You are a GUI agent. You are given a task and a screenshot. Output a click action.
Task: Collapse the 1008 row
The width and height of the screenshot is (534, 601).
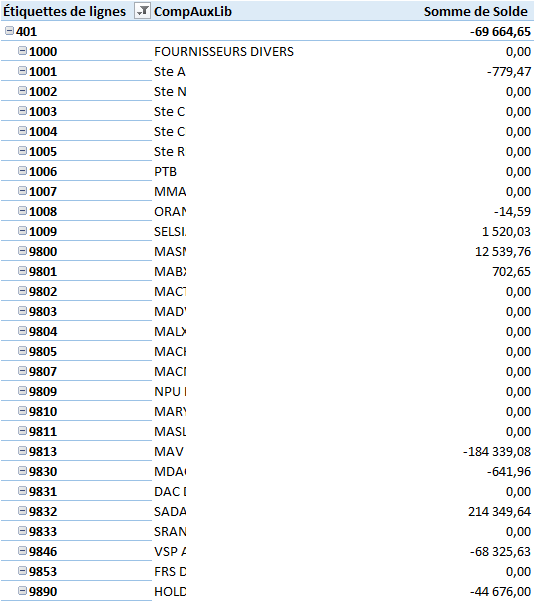(23, 210)
